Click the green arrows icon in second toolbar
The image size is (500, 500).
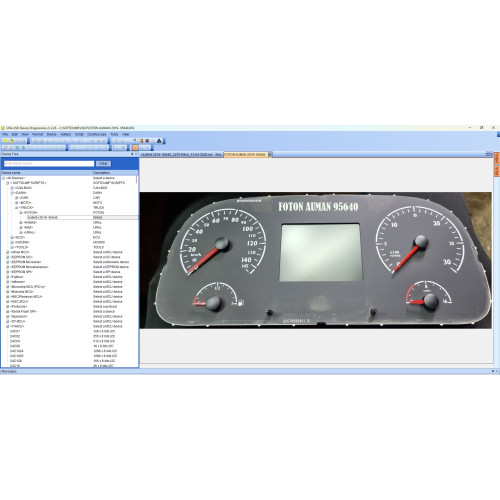(x=17, y=147)
